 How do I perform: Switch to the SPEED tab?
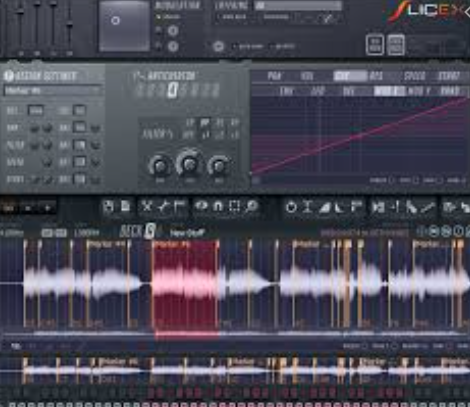point(414,76)
